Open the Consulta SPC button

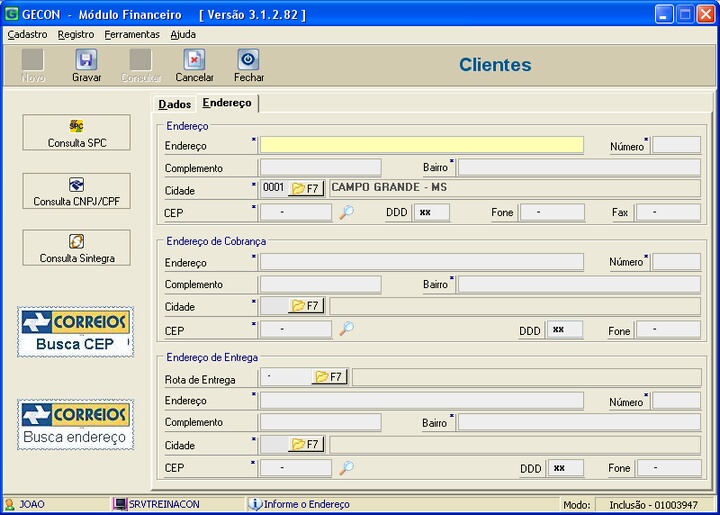[x=77, y=133]
